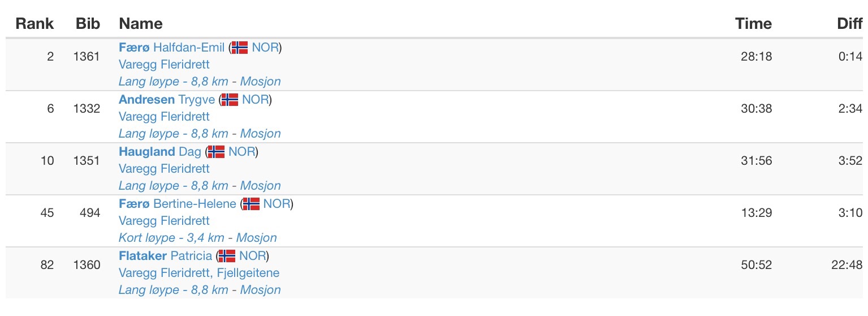Open Færø Halfdan-Emil's name link

(x=171, y=48)
